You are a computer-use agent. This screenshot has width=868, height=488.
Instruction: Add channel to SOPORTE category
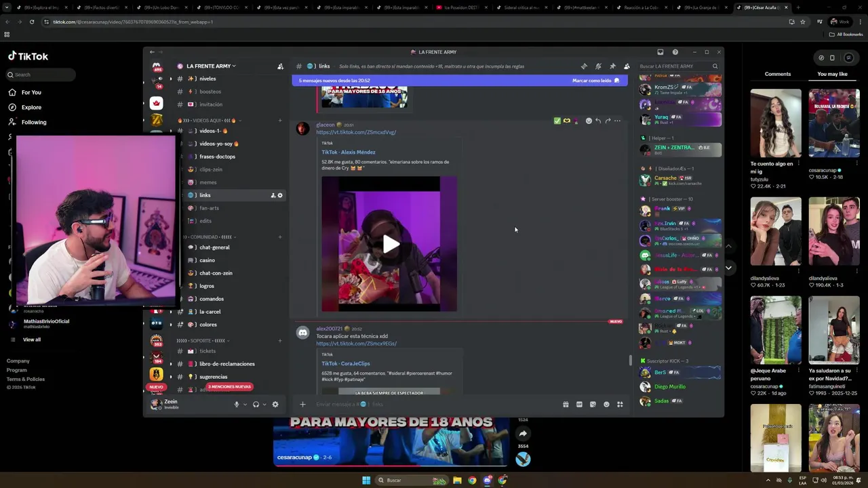pos(280,340)
